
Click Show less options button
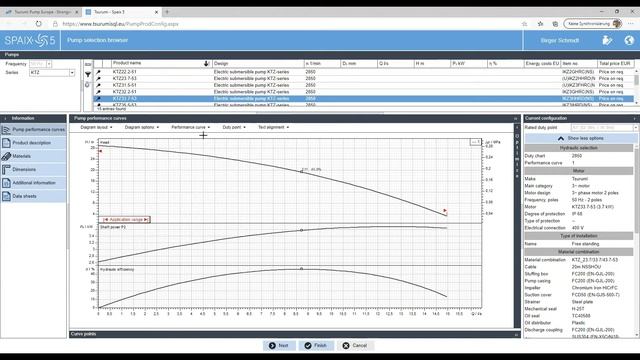(580, 138)
